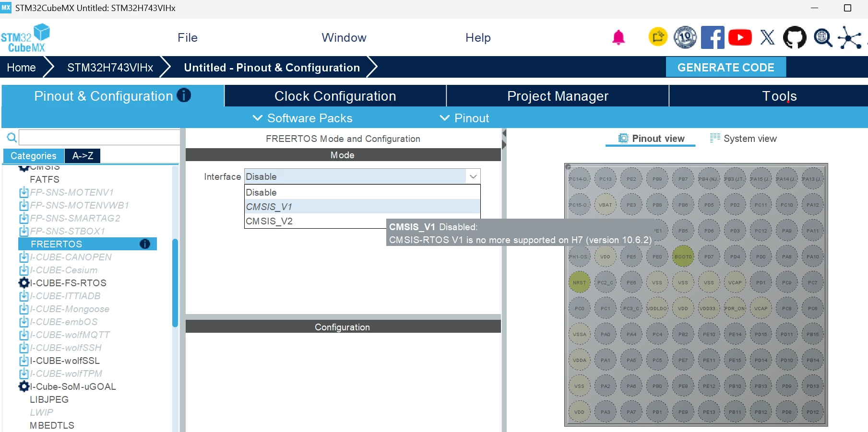Open the wiki search globe icon
The height and width of the screenshot is (432, 868).
point(822,37)
